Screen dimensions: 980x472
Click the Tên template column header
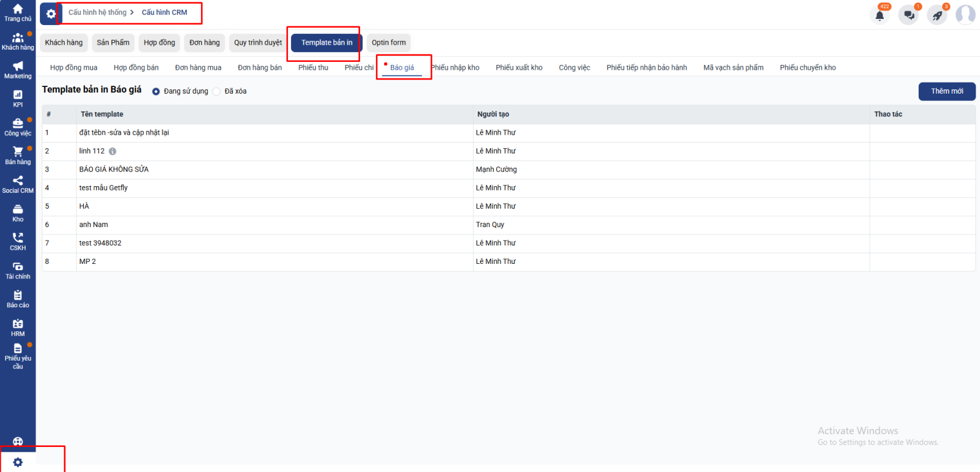(x=102, y=114)
